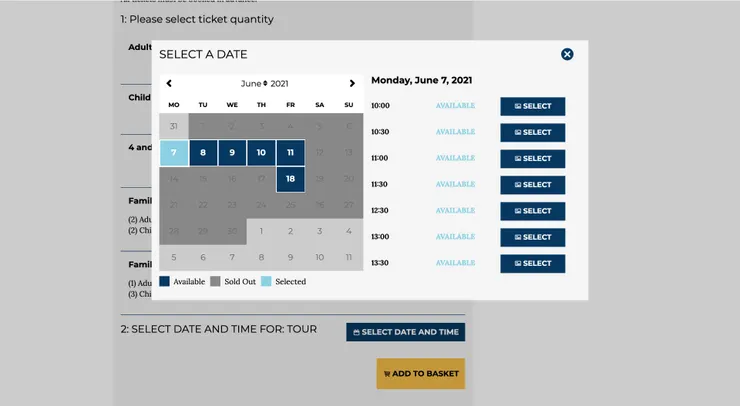Image resolution: width=740 pixels, height=406 pixels.
Task: Pick June 8 on the calendar
Action: coord(203,153)
